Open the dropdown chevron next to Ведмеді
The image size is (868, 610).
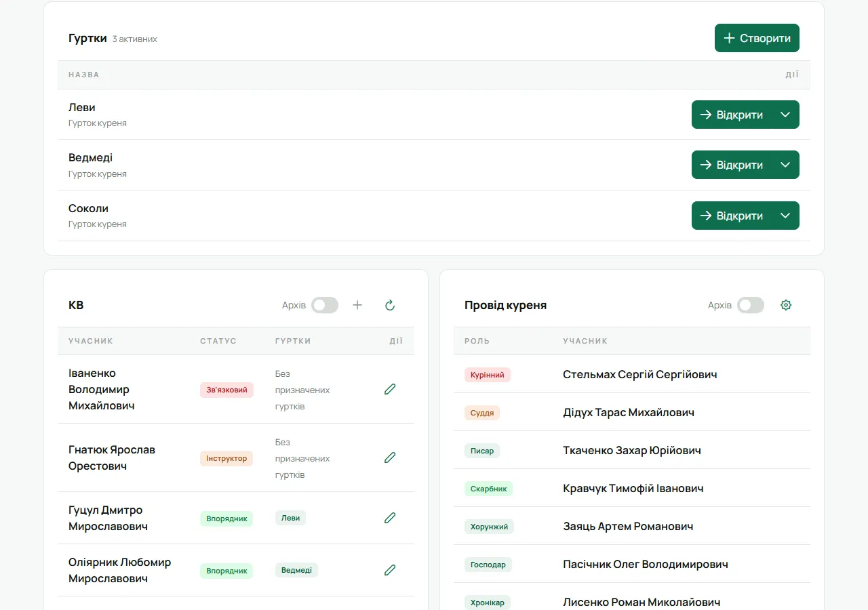(x=785, y=165)
